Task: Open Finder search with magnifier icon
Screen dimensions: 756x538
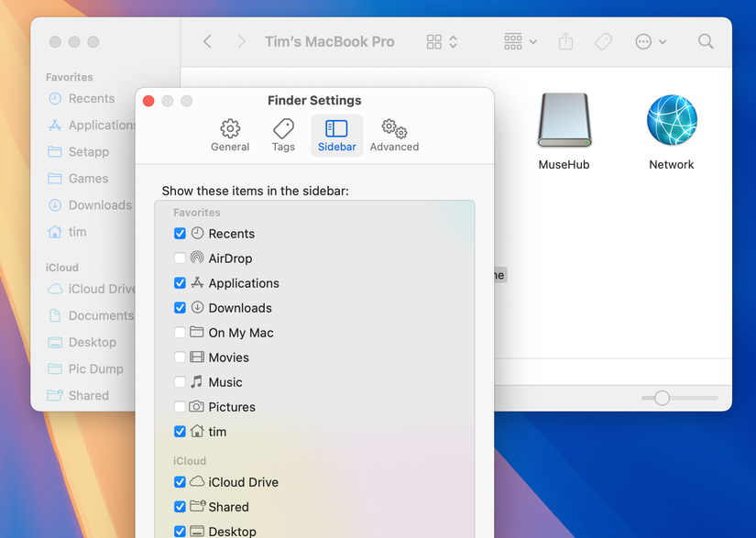Action: 706,41
